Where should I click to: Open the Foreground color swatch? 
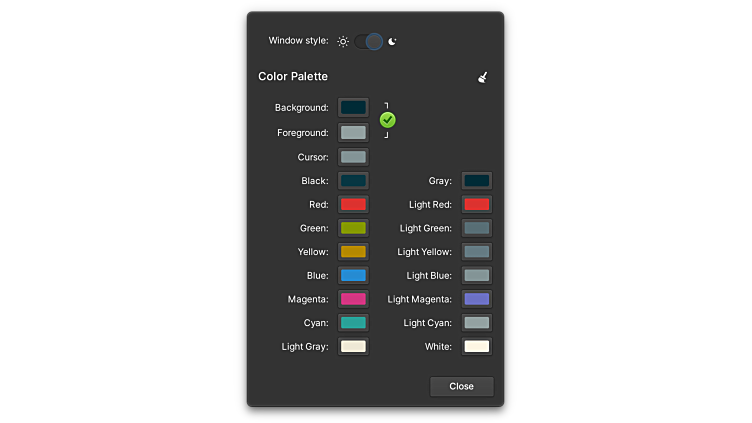(353, 132)
